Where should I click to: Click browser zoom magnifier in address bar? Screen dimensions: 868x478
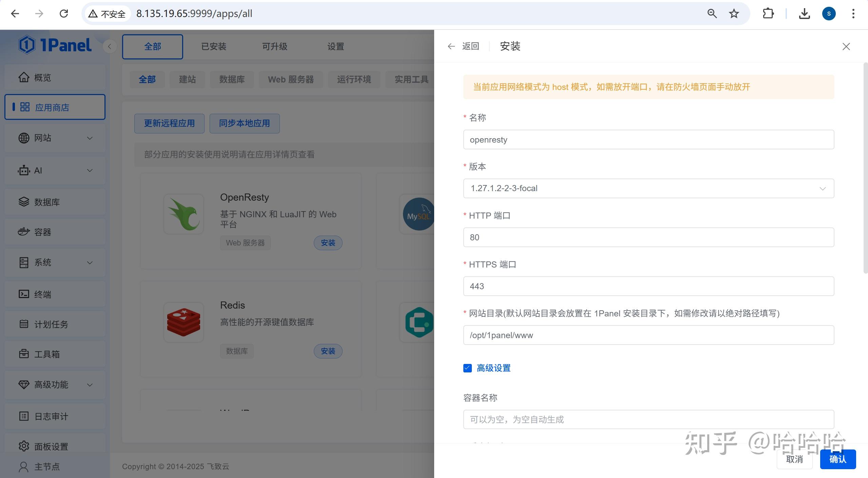pos(712,14)
